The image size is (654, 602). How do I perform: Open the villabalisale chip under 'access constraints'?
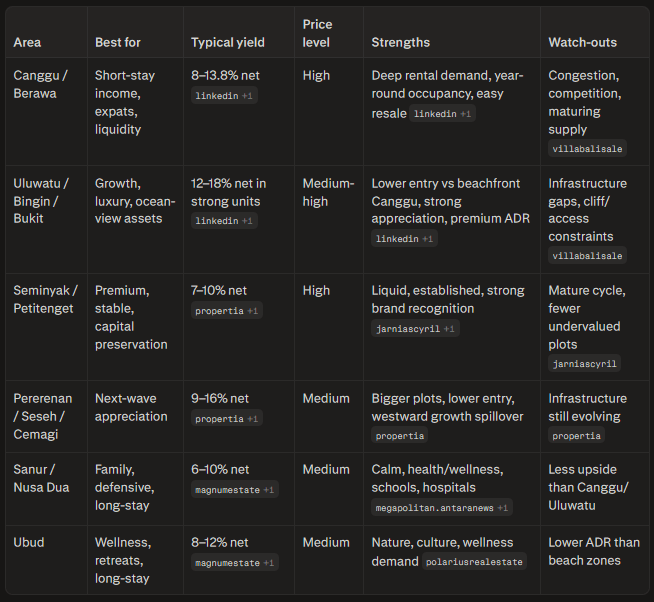coord(587,256)
